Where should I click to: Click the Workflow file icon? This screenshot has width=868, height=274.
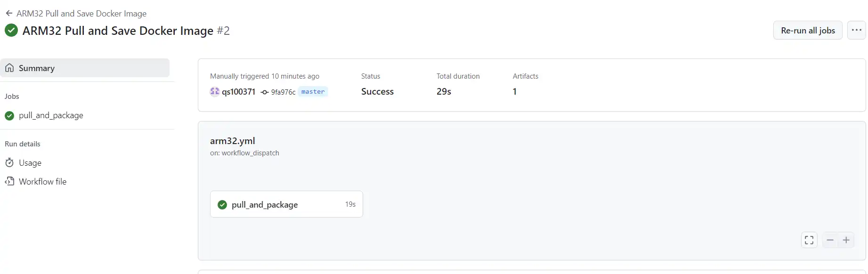pyautogui.click(x=9, y=181)
